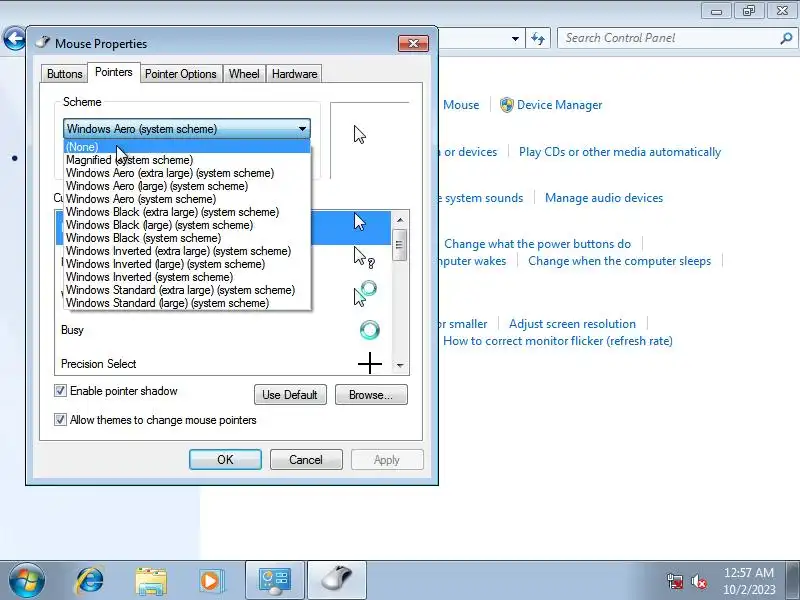Click the Control Panel refresh button

click(x=538, y=38)
